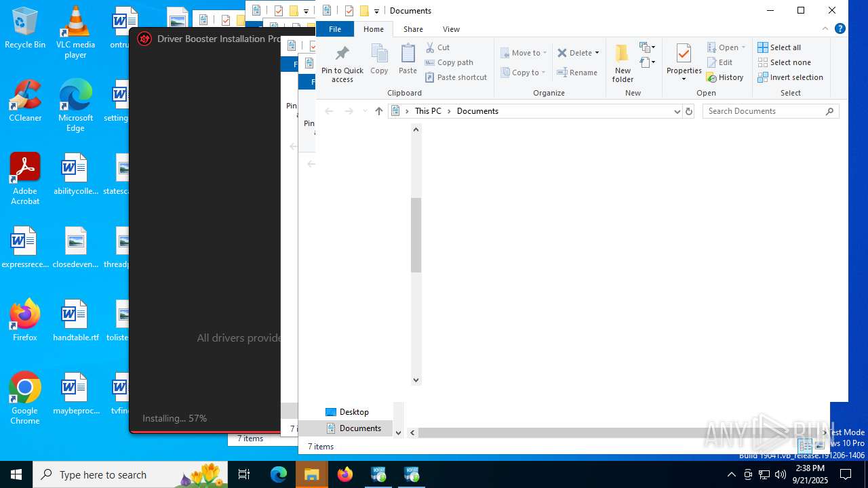Click the navigation pane vertical scrollbar thumb
This screenshot has height=488, width=868.
(x=416, y=235)
